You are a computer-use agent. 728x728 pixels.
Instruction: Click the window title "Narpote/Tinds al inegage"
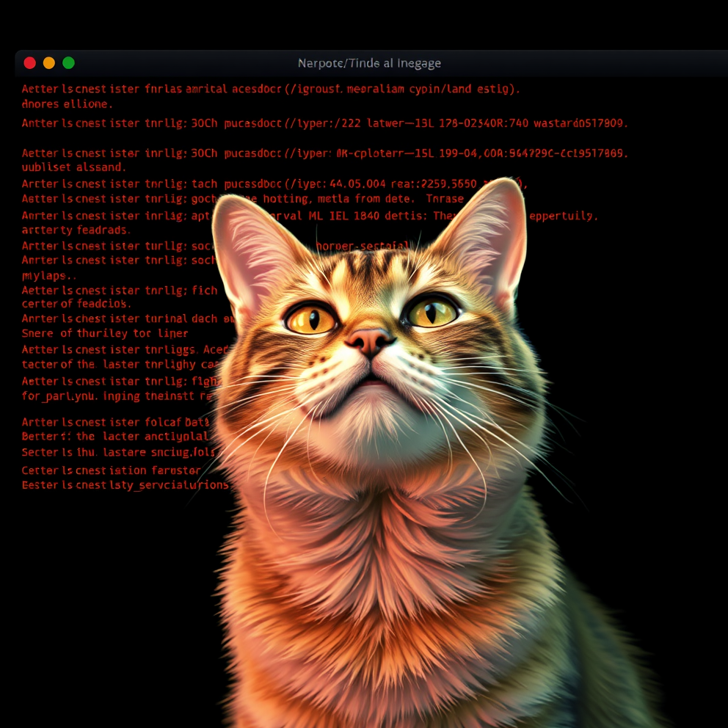point(369,63)
